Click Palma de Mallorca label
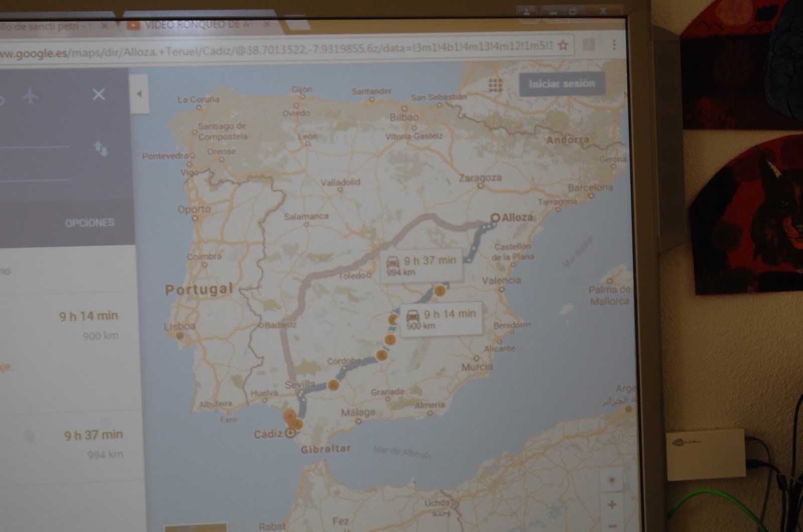The image size is (803, 532). [610, 295]
